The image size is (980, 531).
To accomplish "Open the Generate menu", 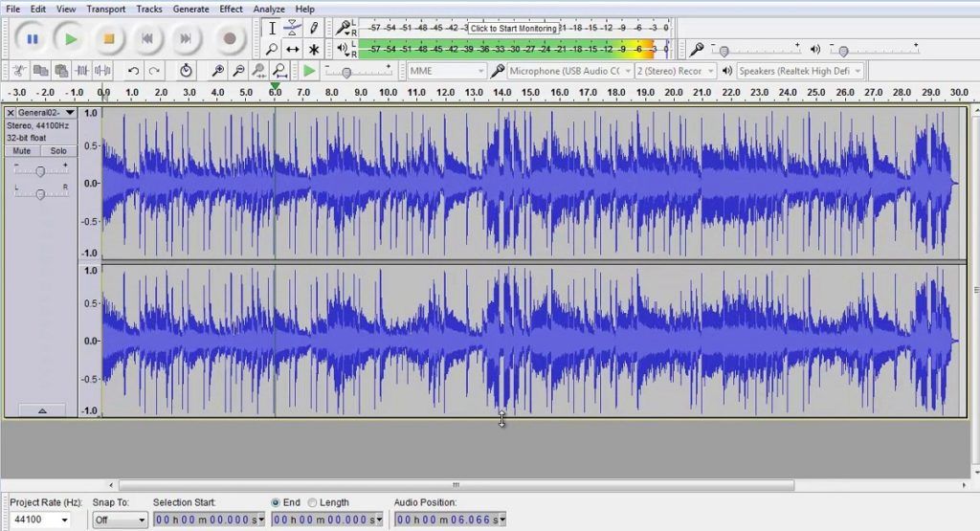I will [190, 9].
